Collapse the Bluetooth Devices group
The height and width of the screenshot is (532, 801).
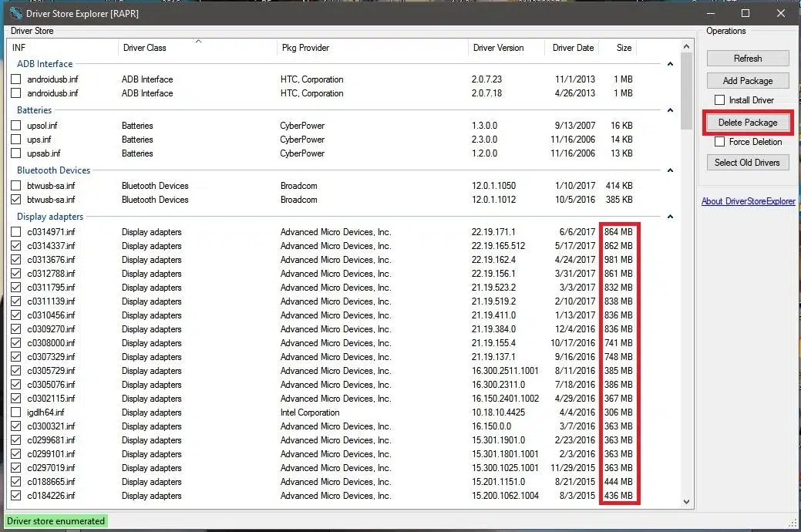pos(670,170)
